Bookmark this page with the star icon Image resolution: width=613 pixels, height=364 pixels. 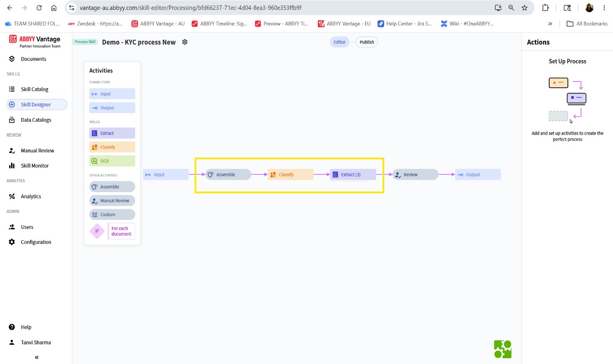click(x=525, y=7)
